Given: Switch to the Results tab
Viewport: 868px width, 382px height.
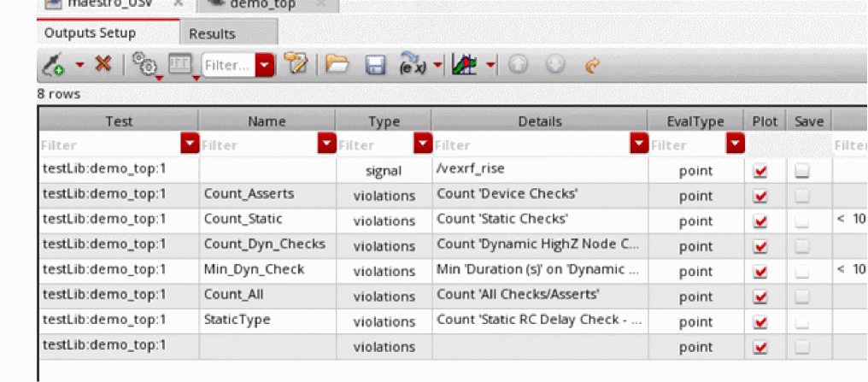Looking at the screenshot, I should coord(212,34).
